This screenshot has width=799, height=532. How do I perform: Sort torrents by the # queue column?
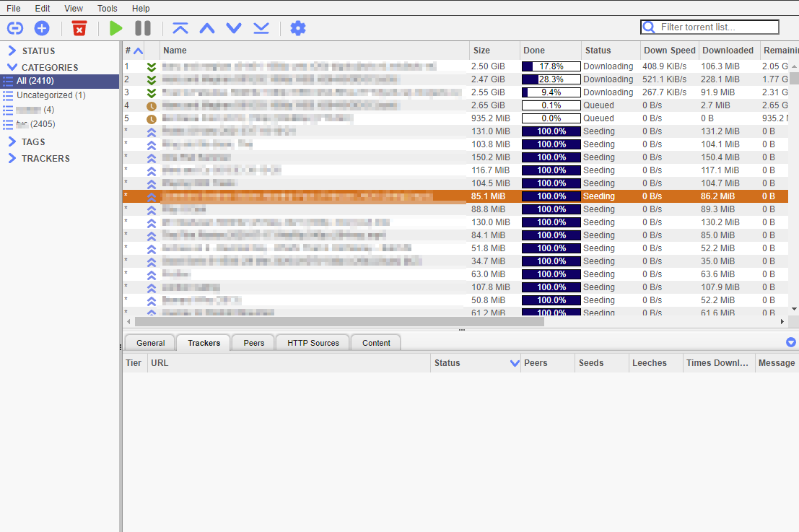click(134, 51)
